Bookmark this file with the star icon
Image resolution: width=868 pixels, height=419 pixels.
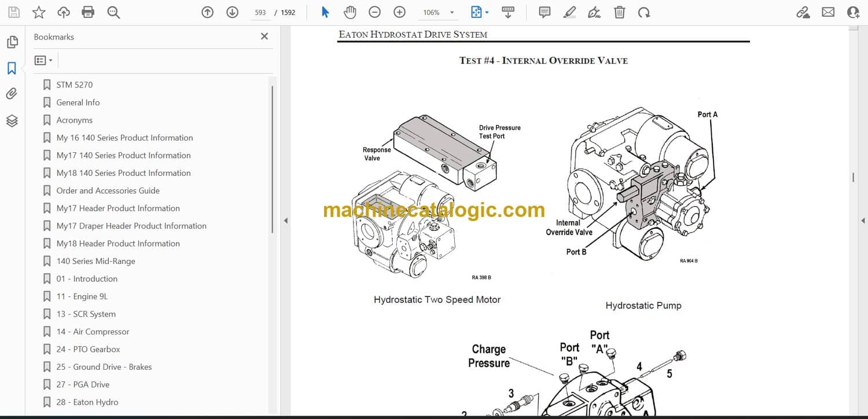click(x=39, y=12)
